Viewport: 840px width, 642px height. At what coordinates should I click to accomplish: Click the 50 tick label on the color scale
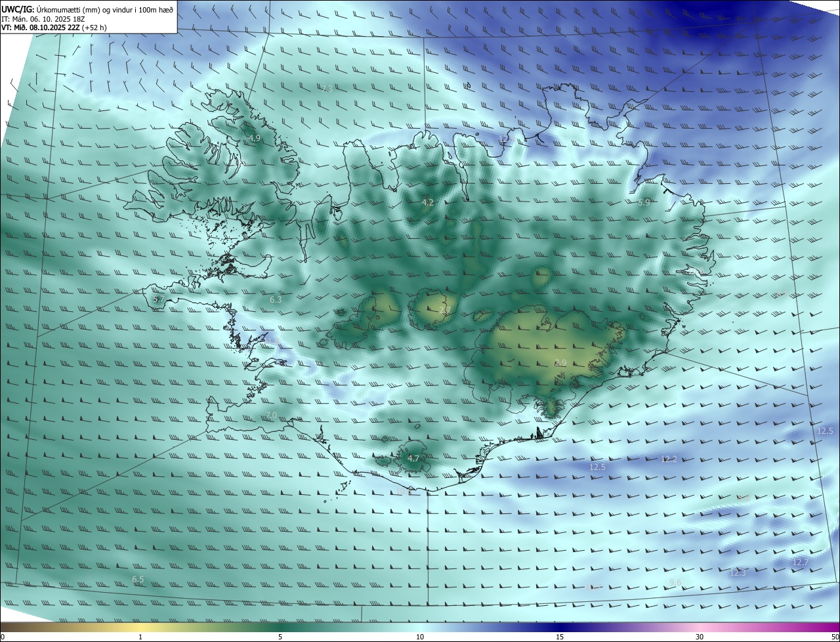point(834,637)
